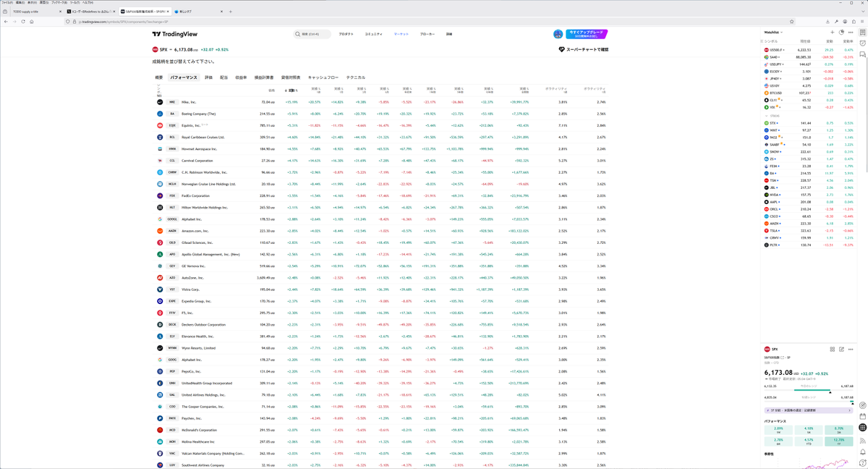The height and width of the screenshot is (469, 868).
Task: Select the キャッシュフロー tab
Action: point(323,77)
